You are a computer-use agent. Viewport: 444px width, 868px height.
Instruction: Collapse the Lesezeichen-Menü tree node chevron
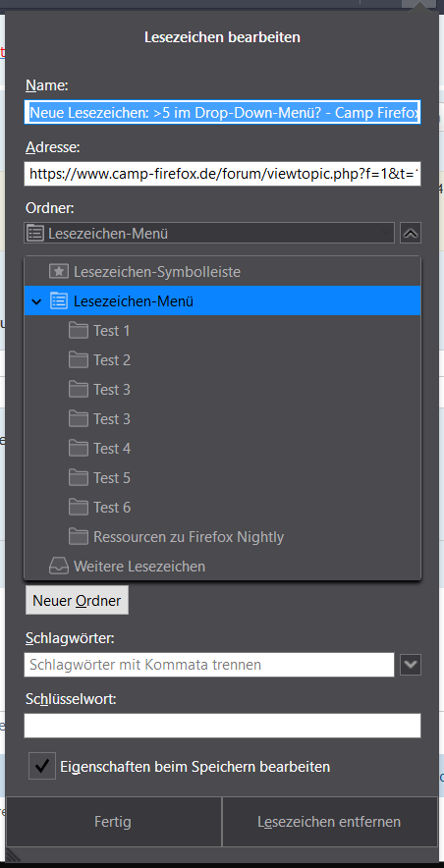coord(36,301)
